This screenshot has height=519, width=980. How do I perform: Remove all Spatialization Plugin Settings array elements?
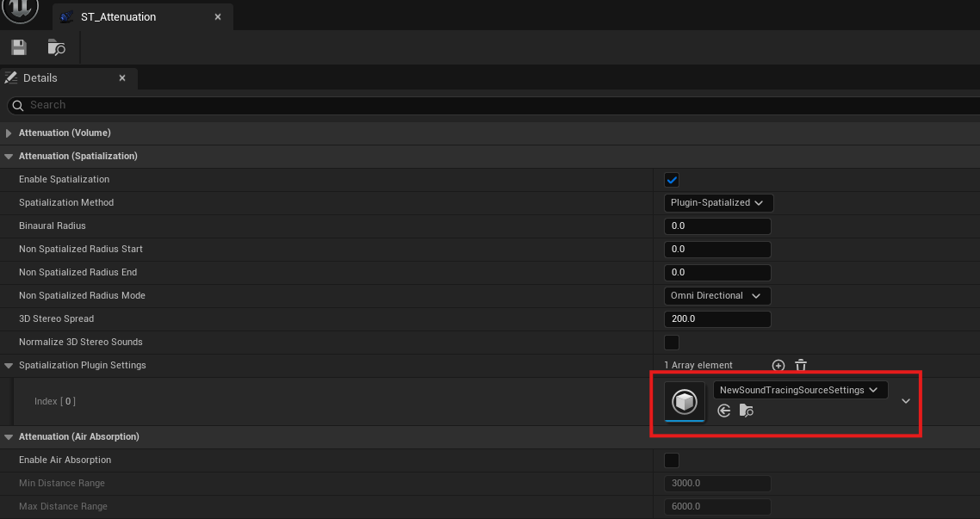[x=801, y=365]
